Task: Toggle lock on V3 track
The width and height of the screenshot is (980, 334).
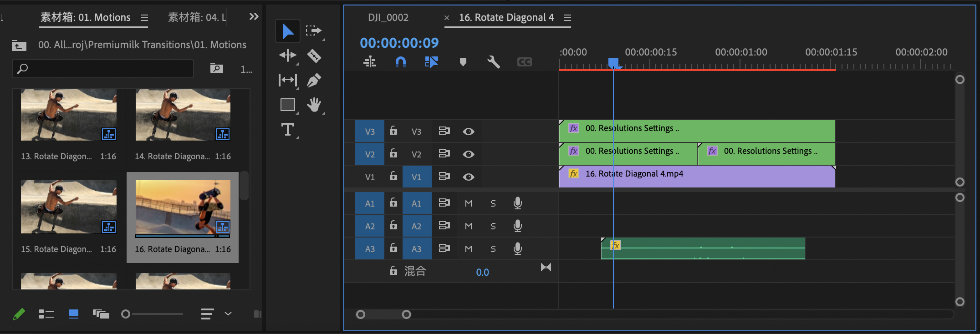Action: click(393, 131)
